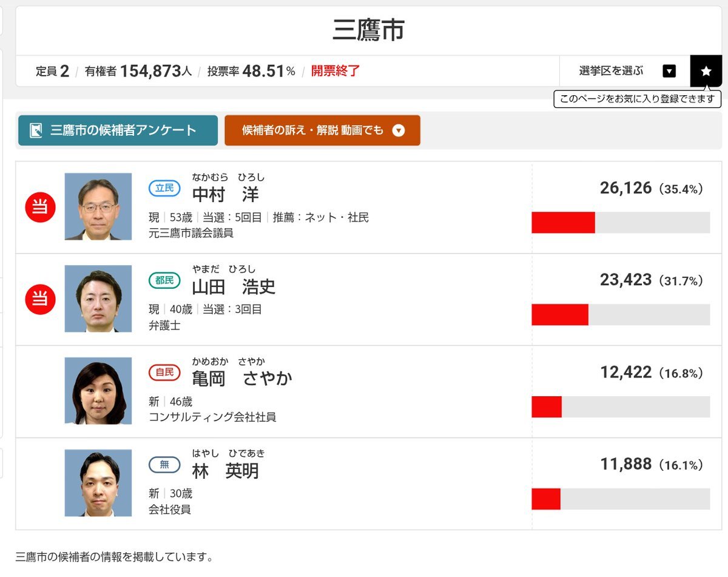Click 中村 洋's 当 winner badge

pos(40,208)
